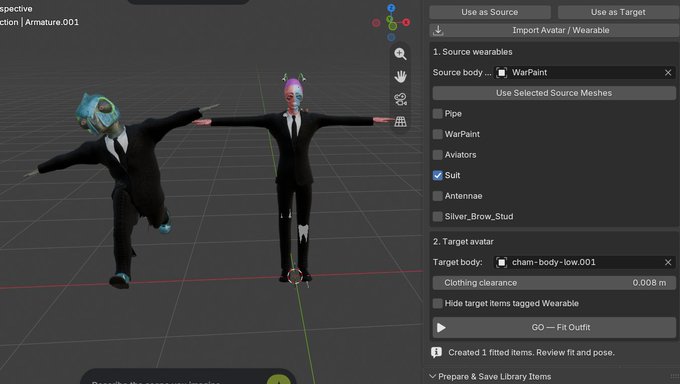Click Use as Source button
This screenshot has width=680, height=384.
coord(490,12)
